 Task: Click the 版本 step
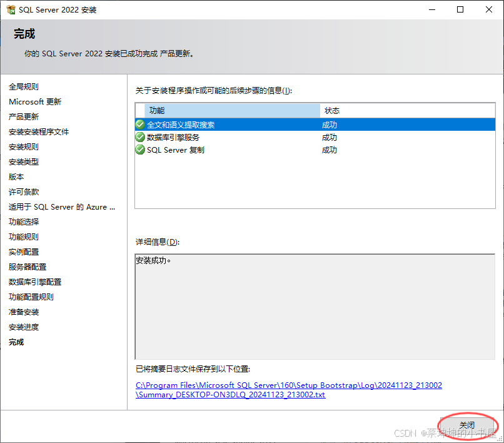coord(16,176)
